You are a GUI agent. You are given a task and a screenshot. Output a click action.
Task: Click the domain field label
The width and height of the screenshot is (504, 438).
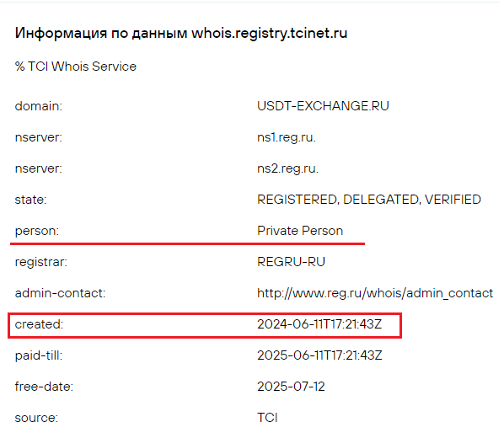tap(39, 106)
